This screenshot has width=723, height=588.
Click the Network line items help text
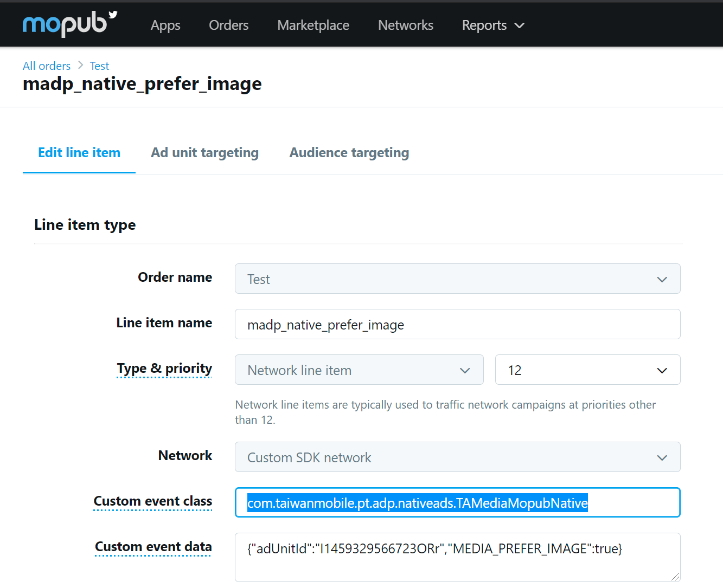click(x=445, y=412)
